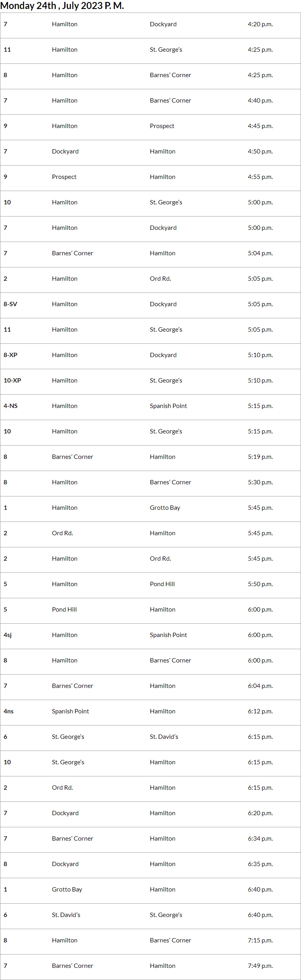Click Spanish Point in the 4ns row
This screenshot has width=301, height=980.
pos(71,711)
